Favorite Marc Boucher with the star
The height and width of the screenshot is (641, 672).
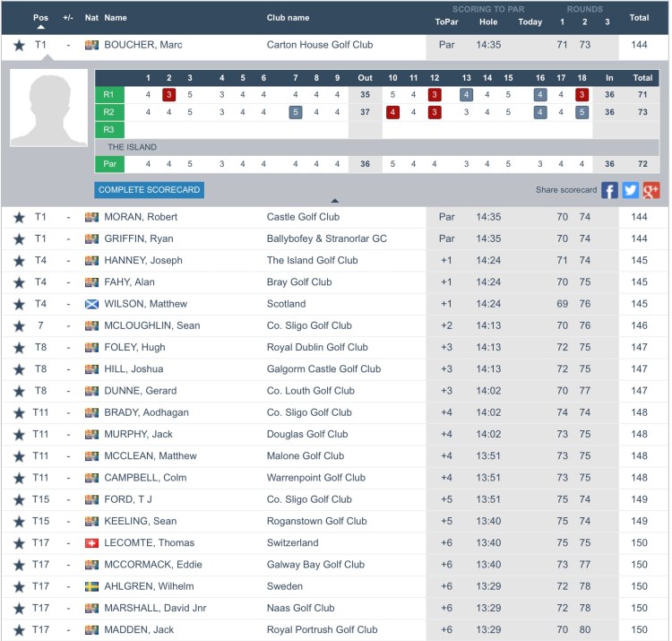tap(19, 45)
